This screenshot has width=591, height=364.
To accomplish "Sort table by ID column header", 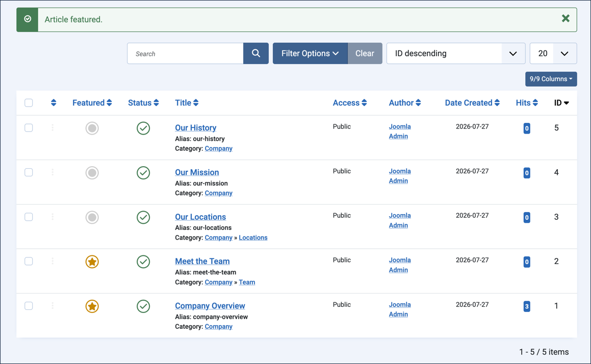I will (561, 103).
